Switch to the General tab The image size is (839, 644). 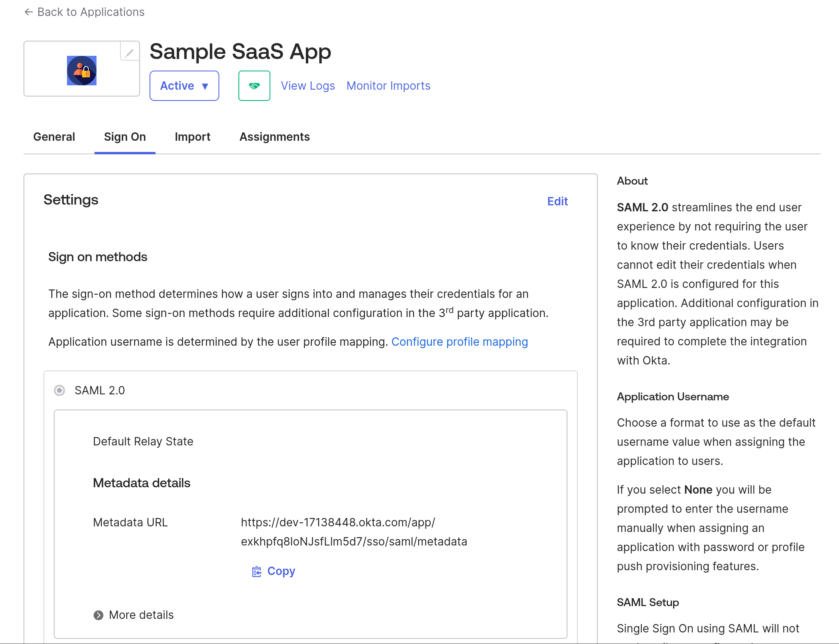(x=54, y=137)
